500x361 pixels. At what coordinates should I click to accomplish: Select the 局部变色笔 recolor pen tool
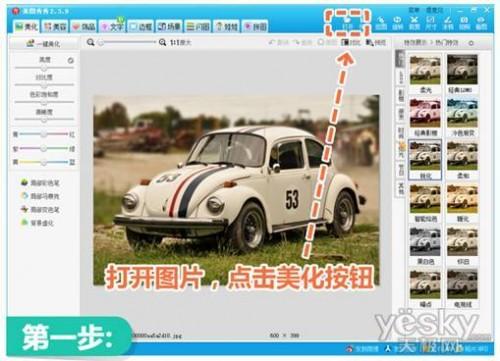pos(40,210)
